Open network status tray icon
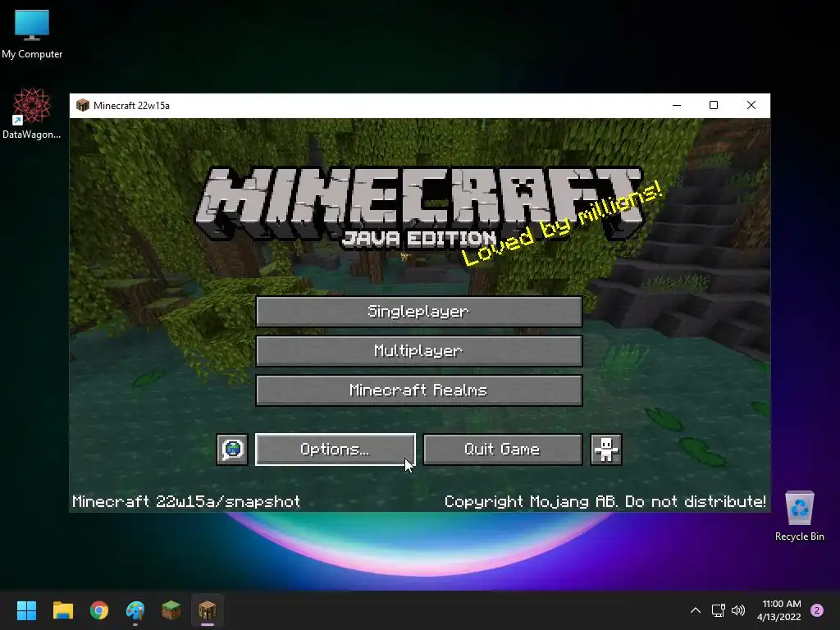The width and height of the screenshot is (840, 630). pyautogui.click(x=718, y=610)
